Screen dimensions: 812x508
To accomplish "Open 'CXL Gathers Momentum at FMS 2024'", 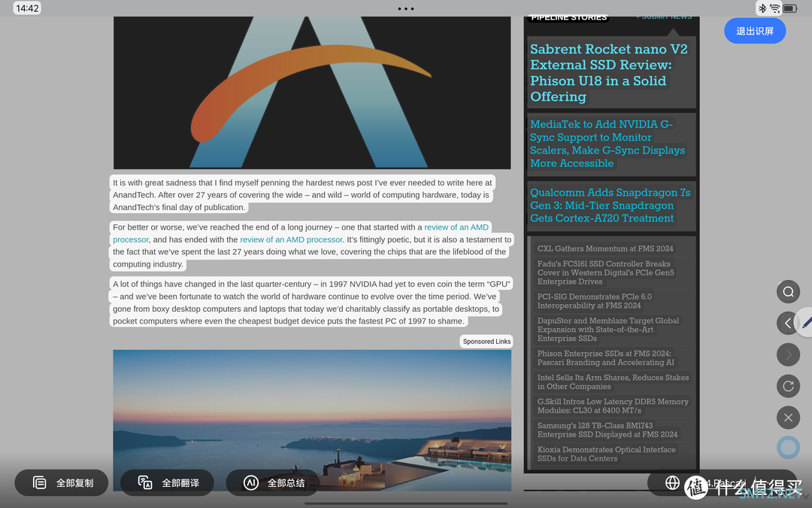I will click(605, 249).
